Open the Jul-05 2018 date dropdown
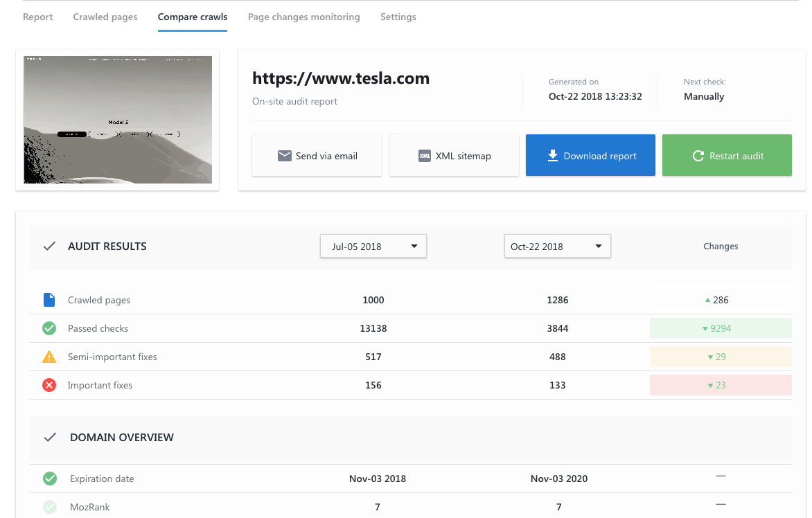 pos(373,247)
